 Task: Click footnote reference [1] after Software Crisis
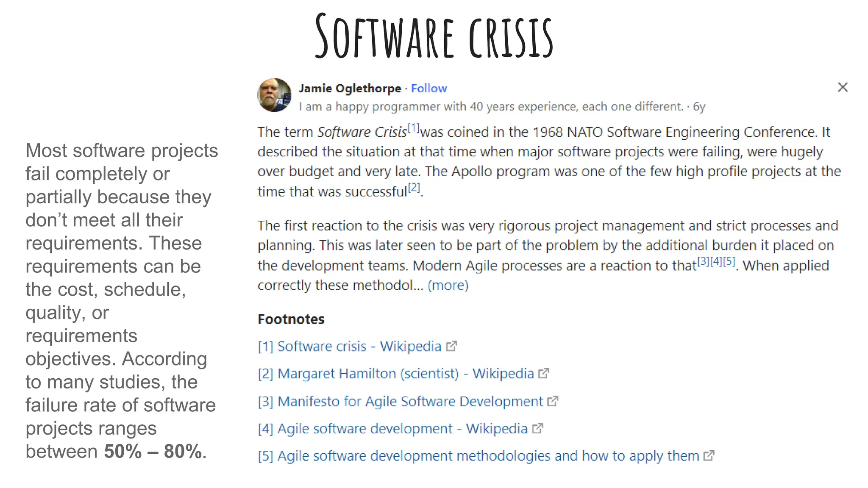coord(413,128)
